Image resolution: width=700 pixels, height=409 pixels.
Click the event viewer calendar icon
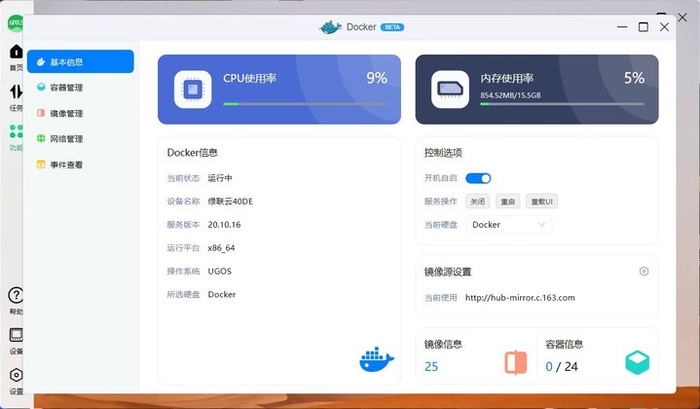pos(41,164)
